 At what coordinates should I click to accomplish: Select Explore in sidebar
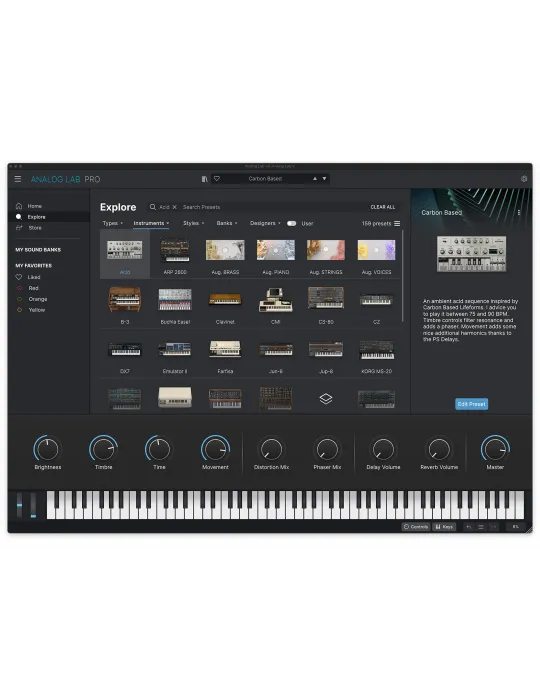[x=49, y=217]
